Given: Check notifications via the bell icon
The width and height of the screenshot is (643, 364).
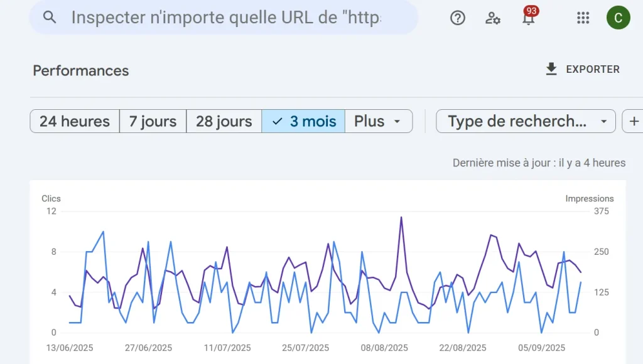Looking at the screenshot, I should [x=529, y=19].
